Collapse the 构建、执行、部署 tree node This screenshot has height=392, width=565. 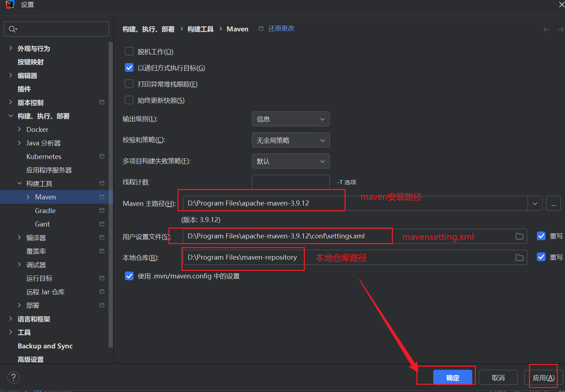coord(10,116)
